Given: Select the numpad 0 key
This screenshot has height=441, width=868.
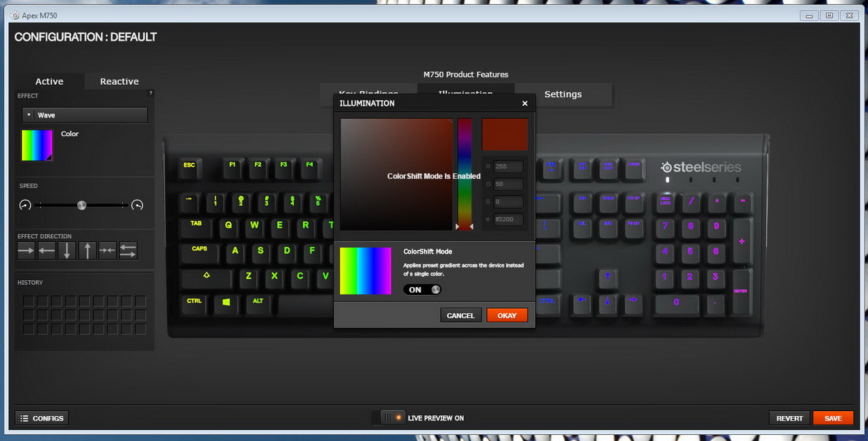Looking at the screenshot, I should click(x=677, y=303).
